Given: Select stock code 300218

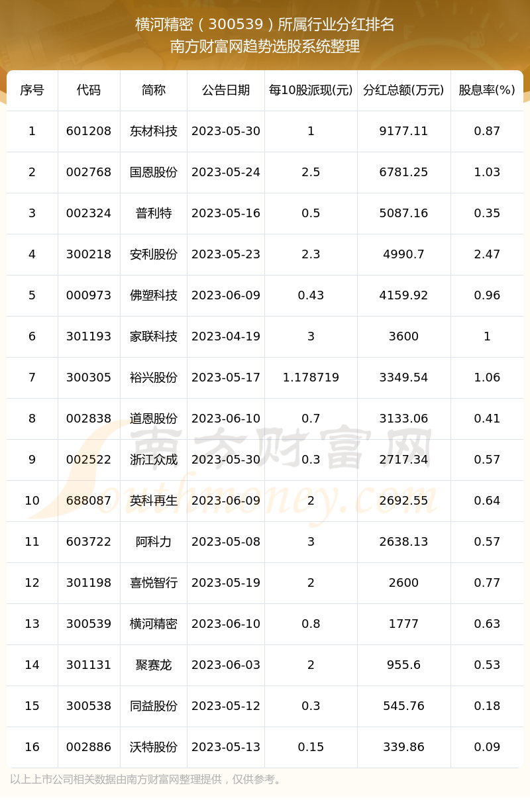Looking at the screenshot, I should tap(89, 254).
